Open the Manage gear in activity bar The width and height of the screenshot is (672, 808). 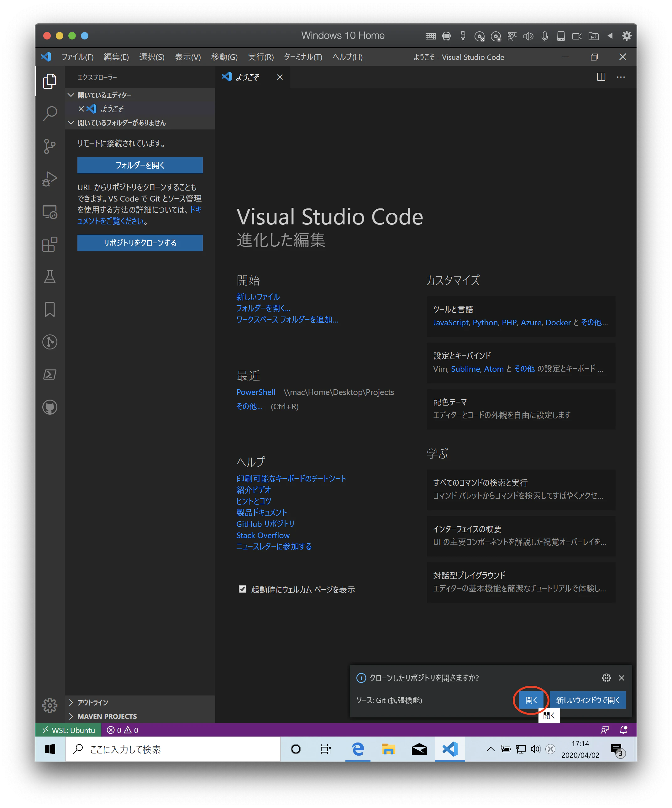click(50, 705)
